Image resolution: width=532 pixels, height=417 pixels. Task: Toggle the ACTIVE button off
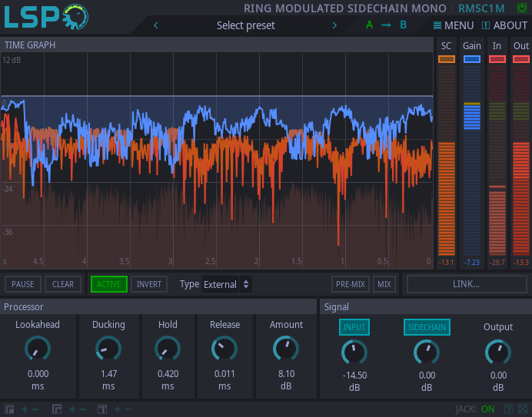tap(108, 284)
